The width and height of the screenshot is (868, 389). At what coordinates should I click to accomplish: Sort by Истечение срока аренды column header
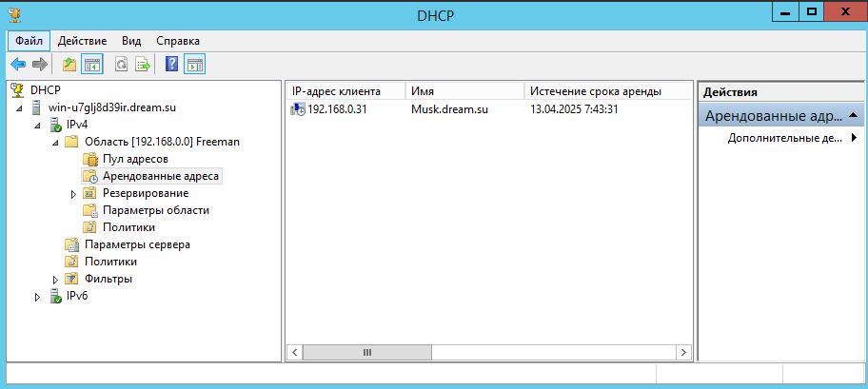[608, 91]
